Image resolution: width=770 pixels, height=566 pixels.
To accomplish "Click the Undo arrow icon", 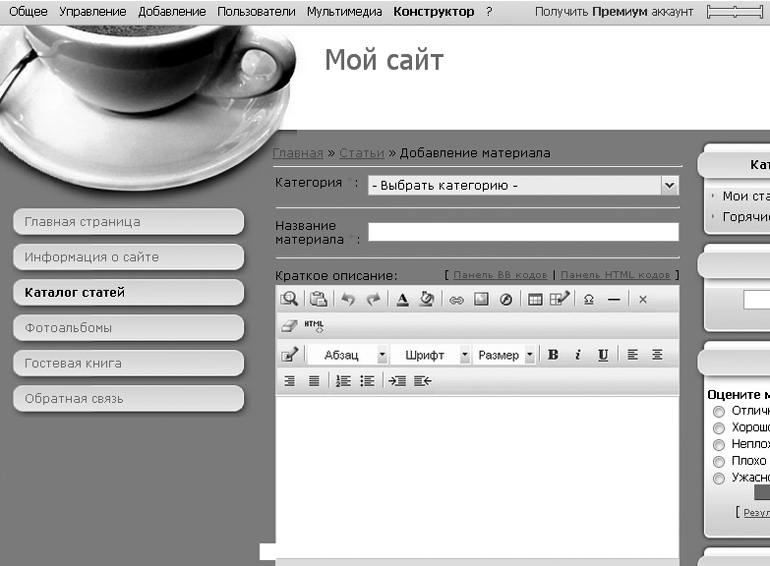I will click(348, 299).
